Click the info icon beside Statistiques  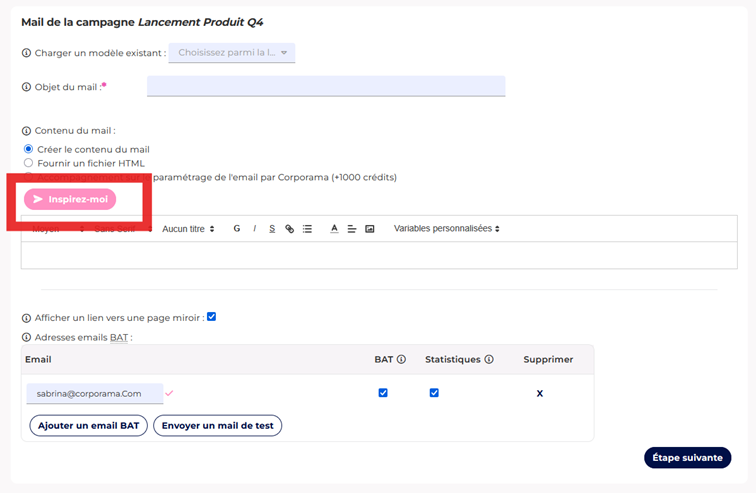tap(489, 359)
